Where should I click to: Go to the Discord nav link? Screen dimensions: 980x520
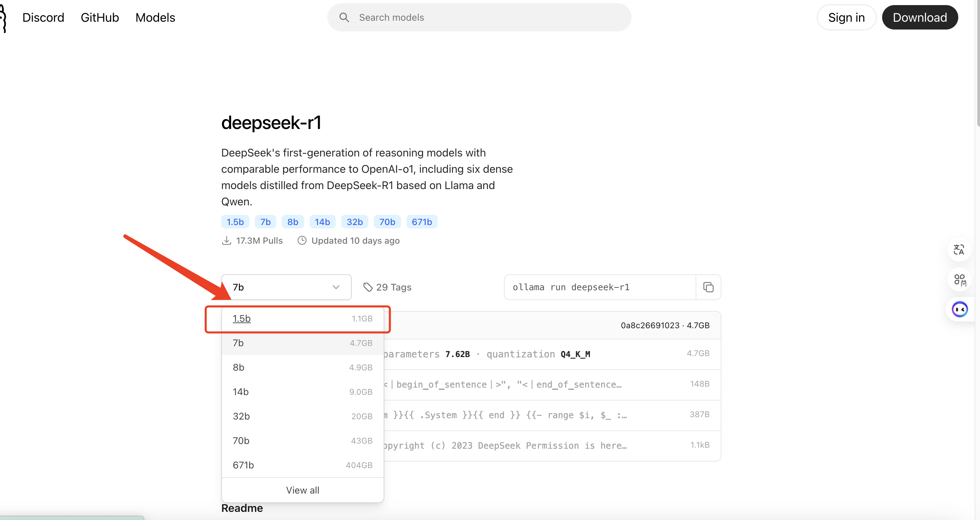(43, 18)
